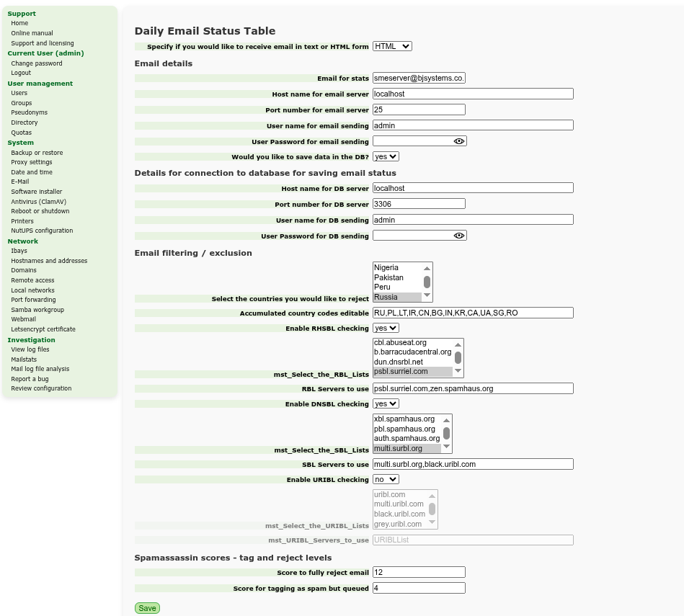Select zen-related psbl.surriel.com RBL entry
The height and width of the screenshot is (616, 684).
click(x=412, y=372)
